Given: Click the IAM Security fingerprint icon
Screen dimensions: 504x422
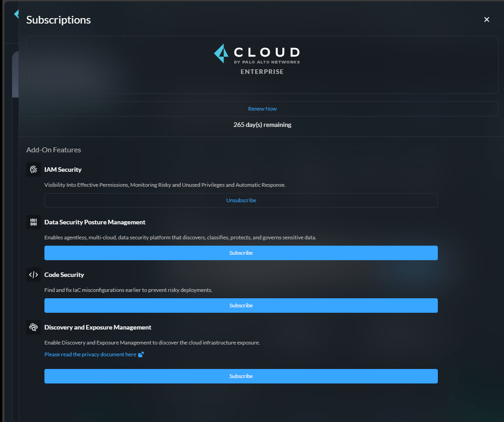Looking at the screenshot, I should coord(34,170).
